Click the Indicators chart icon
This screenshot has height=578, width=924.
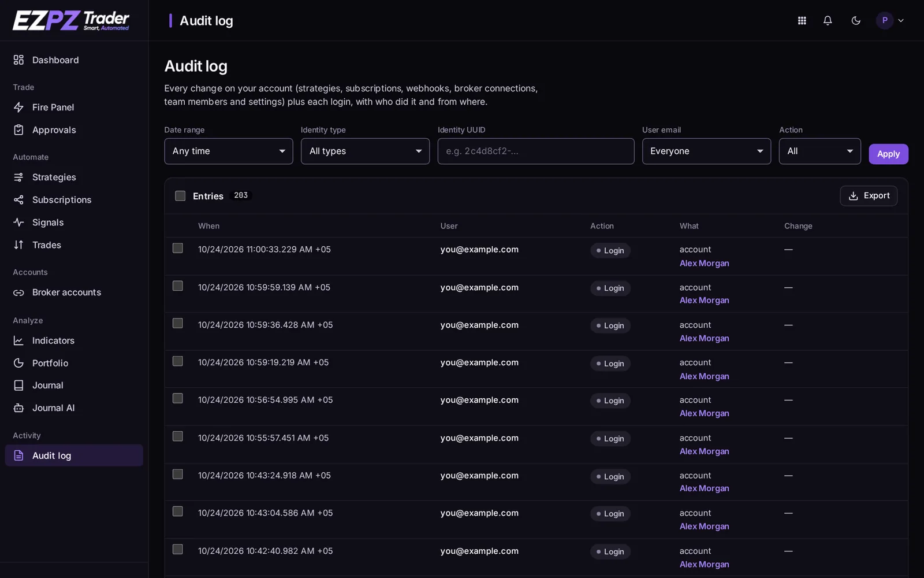(18, 341)
